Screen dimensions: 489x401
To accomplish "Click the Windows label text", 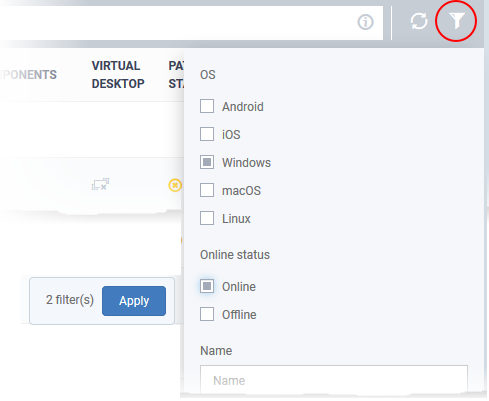I will point(246,163).
